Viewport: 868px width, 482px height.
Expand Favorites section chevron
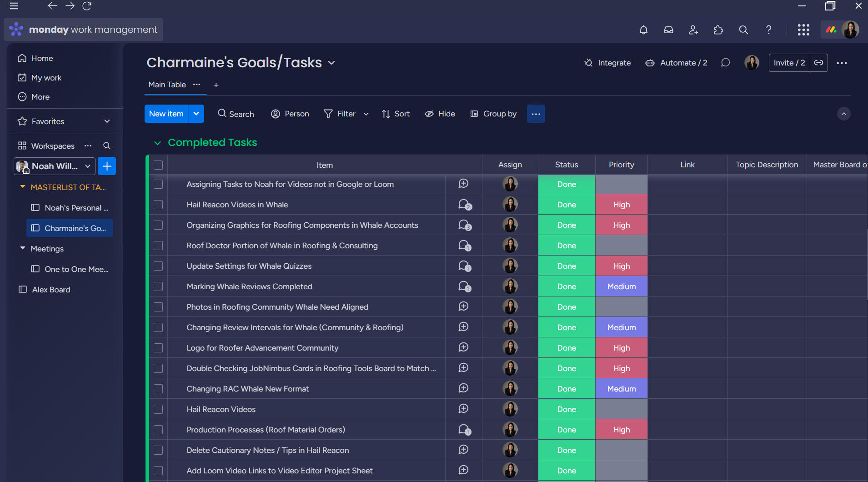coord(107,121)
